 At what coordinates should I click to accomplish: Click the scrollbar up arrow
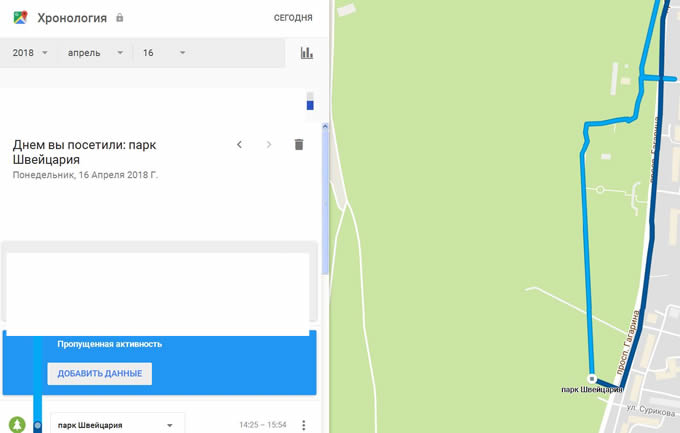tap(325, 126)
